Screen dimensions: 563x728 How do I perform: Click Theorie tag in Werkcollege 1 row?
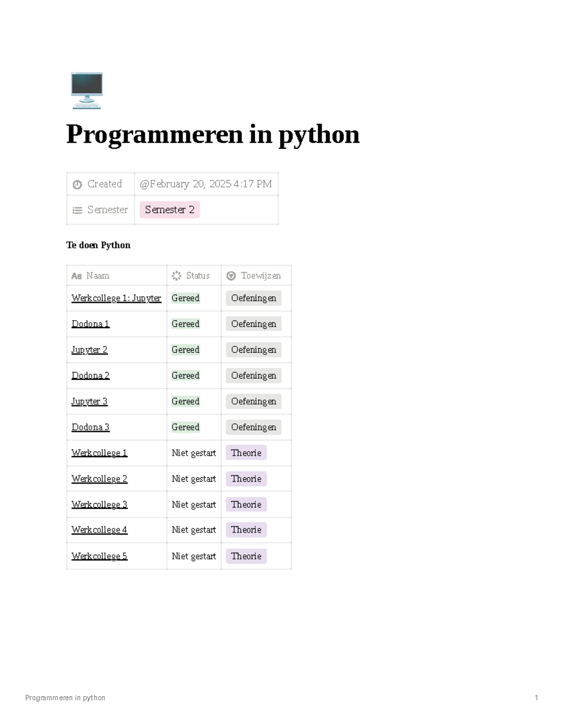click(x=246, y=453)
